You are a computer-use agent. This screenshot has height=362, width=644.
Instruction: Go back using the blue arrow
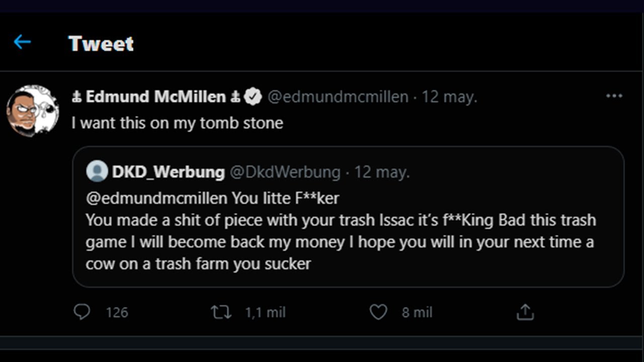(22, 42)
